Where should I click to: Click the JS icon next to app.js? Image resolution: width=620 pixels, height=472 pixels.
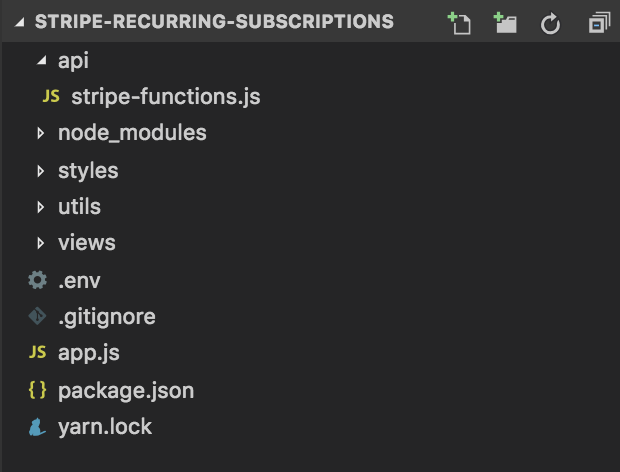coord(38,352)
